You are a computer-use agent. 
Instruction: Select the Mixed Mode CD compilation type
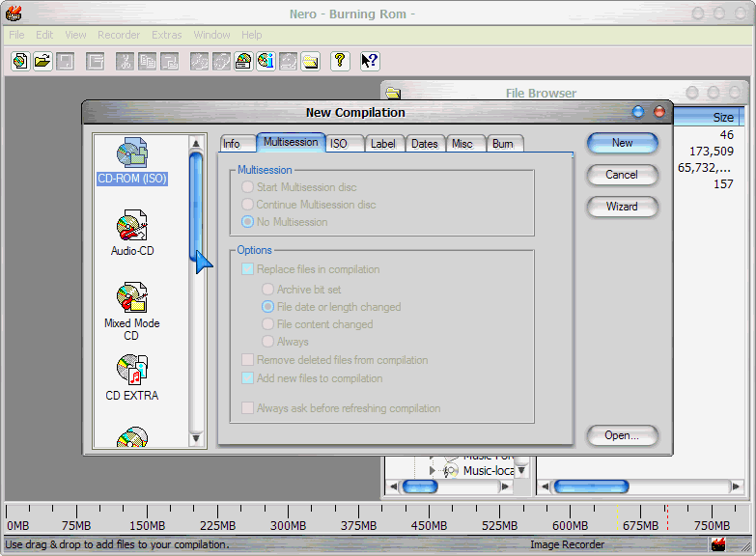coord(131,311)
